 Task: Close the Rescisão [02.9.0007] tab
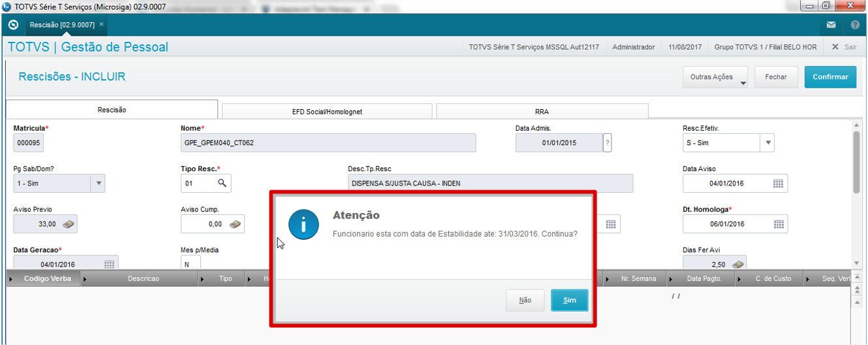tap(101, 24)
